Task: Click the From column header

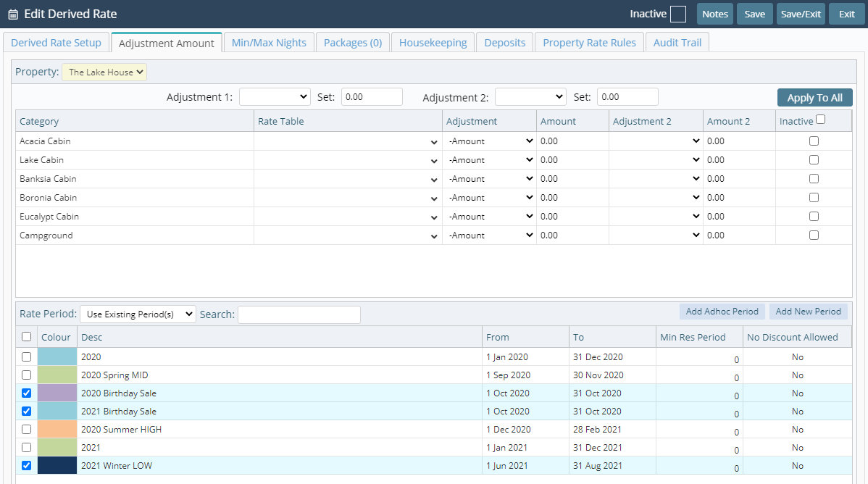Action: coord(525,337)
